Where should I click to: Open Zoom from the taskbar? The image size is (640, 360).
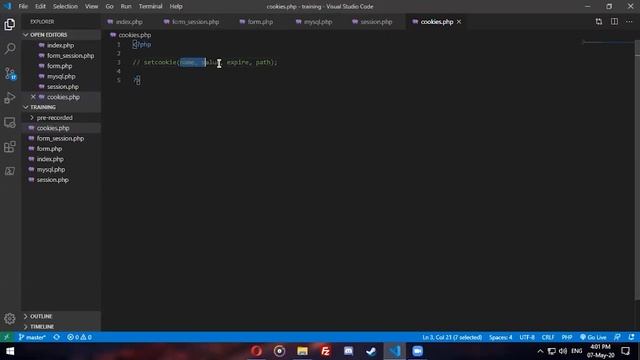pyautogui.click(x=417, y=351)
